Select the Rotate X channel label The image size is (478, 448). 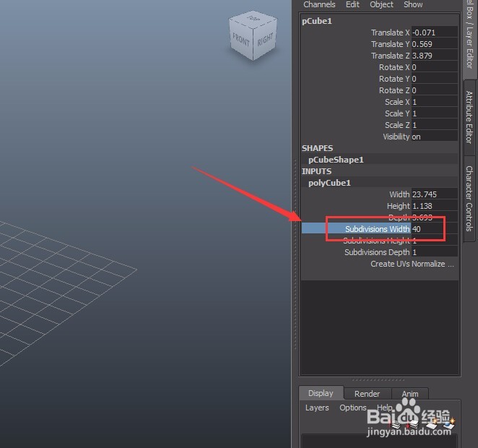pyautogui.click(x=394, y=67)
